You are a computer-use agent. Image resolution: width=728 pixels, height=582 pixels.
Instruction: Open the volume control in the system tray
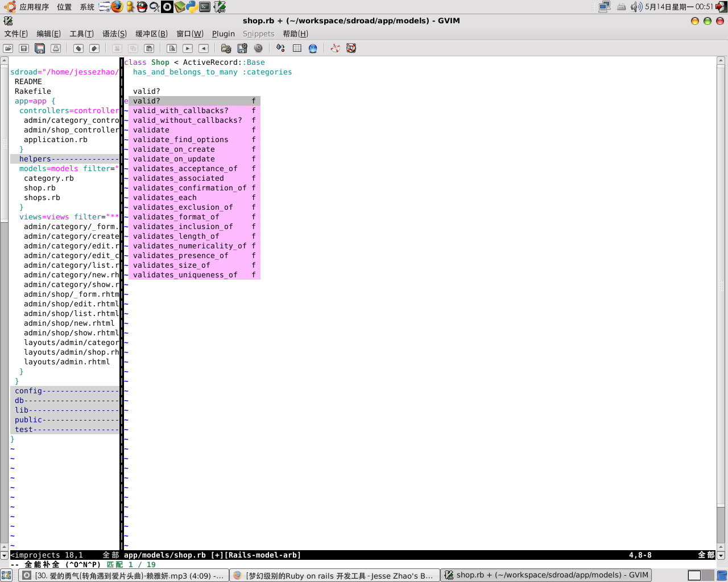click(636, 7)
